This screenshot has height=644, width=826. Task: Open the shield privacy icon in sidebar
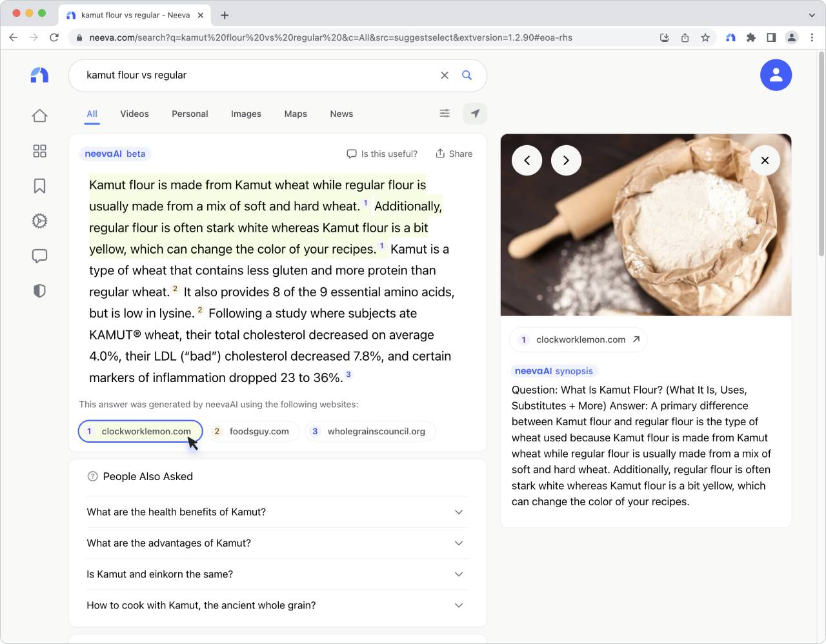(x=39, y=291)
